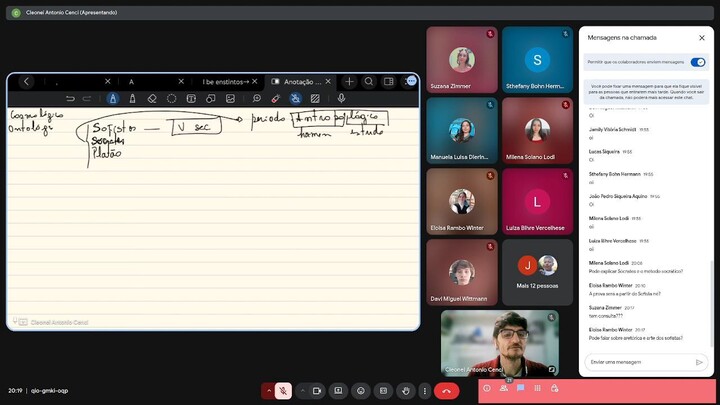Image resolution: width=720 pixels, height=405 pixels.
Task: Click the raise hand icon
Action: (405, 391)
